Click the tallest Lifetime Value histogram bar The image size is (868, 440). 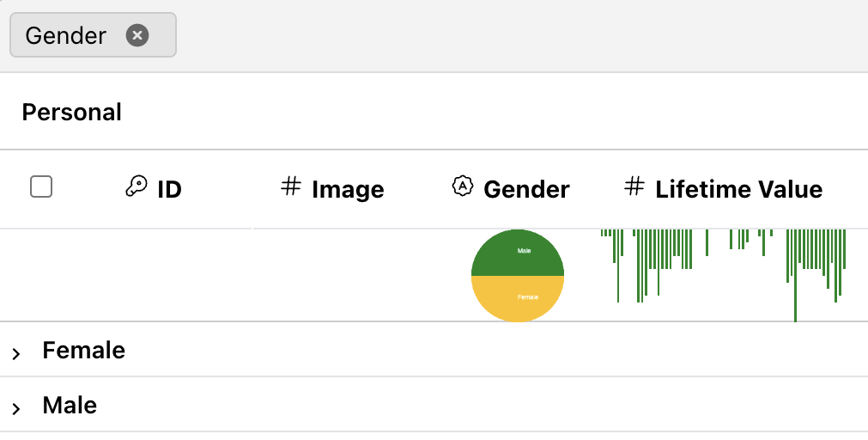tap(795, 275)
